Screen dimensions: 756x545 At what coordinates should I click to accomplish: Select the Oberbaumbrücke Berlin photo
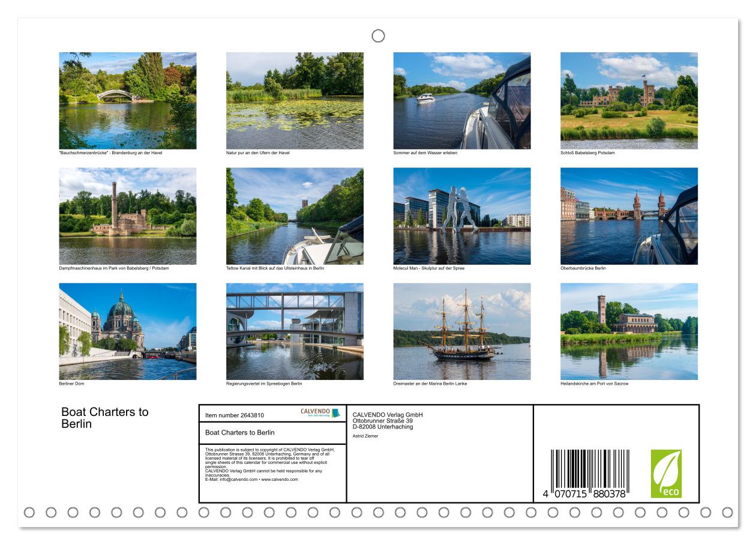pyautogui.click(x=629, y=216)
